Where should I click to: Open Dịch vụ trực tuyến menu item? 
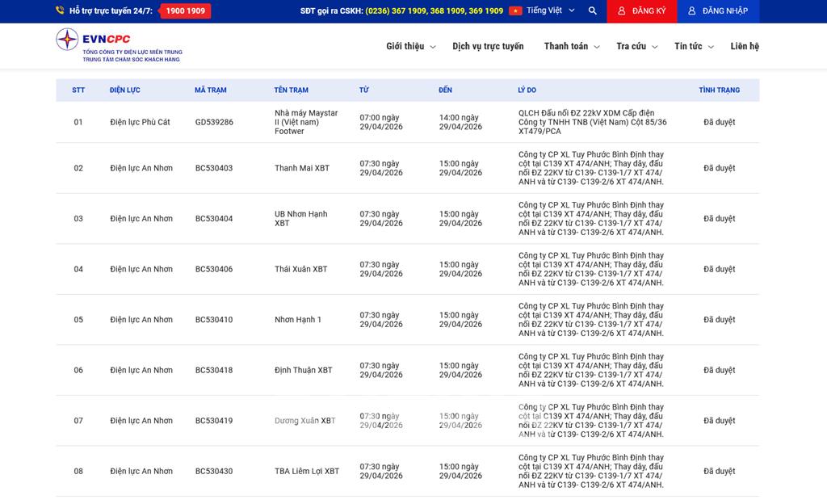coord(488,47)
